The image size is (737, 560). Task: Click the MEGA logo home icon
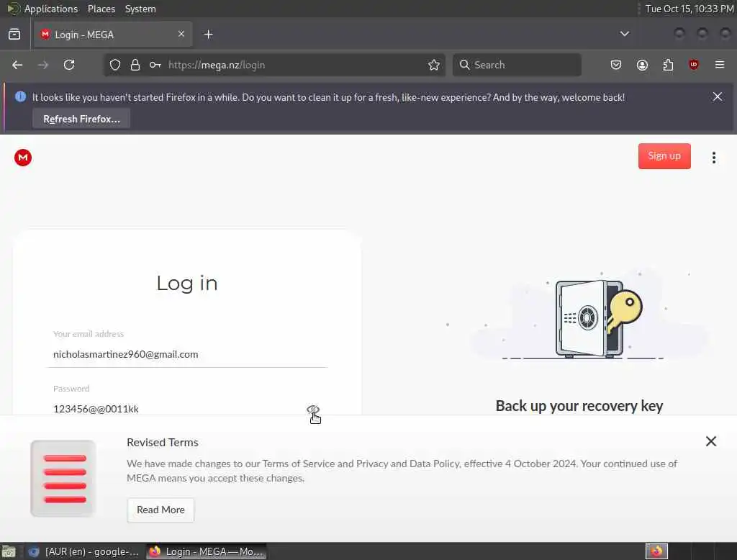[23, 158]
